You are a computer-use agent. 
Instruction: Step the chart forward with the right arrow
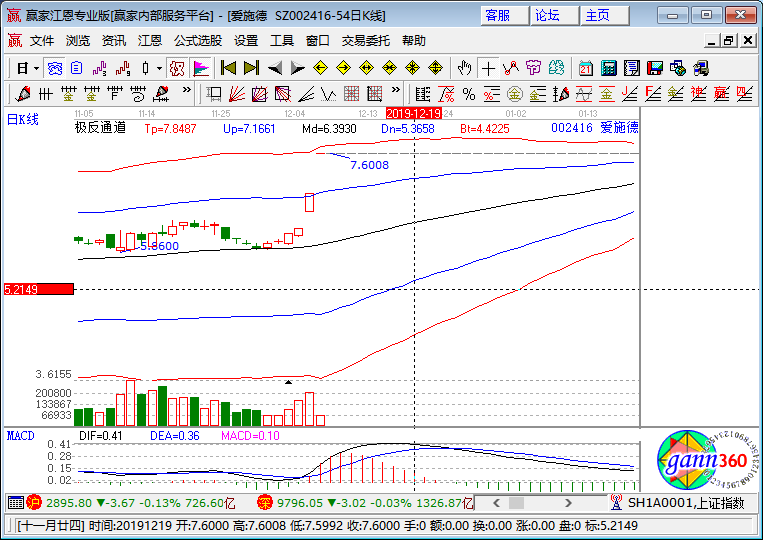point(297,68)
